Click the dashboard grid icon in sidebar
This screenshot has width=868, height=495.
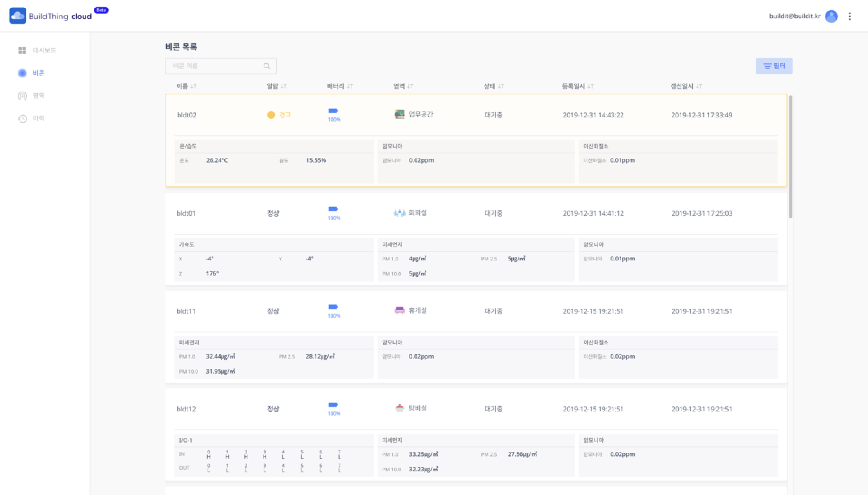click(x=22, y=50)
